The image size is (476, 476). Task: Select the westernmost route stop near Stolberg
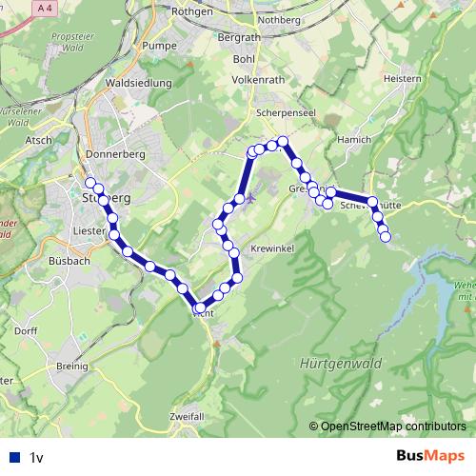click(x=90, y=183)
